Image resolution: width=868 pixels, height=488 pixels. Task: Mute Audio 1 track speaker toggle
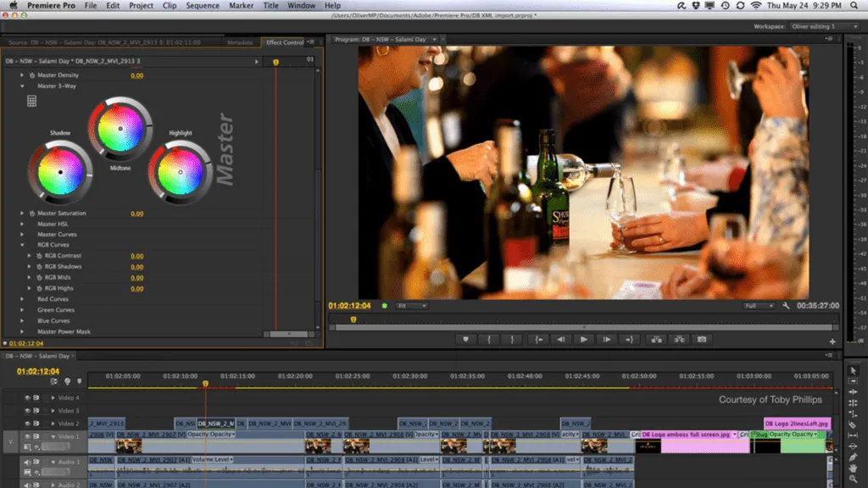click(x=27, y=462)
